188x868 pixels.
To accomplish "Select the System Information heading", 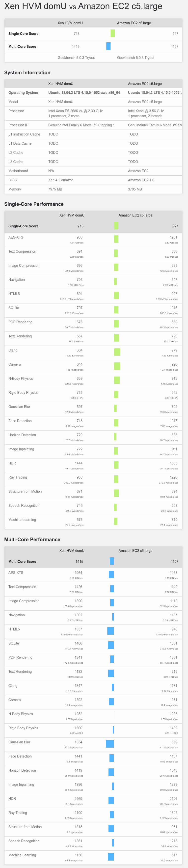I will [x=27, y=72].
